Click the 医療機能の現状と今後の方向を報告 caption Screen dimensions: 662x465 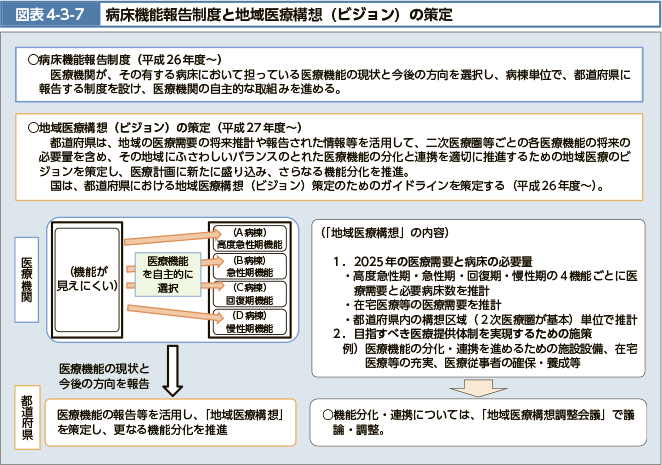pyautogui.click(x=104, y=375)
